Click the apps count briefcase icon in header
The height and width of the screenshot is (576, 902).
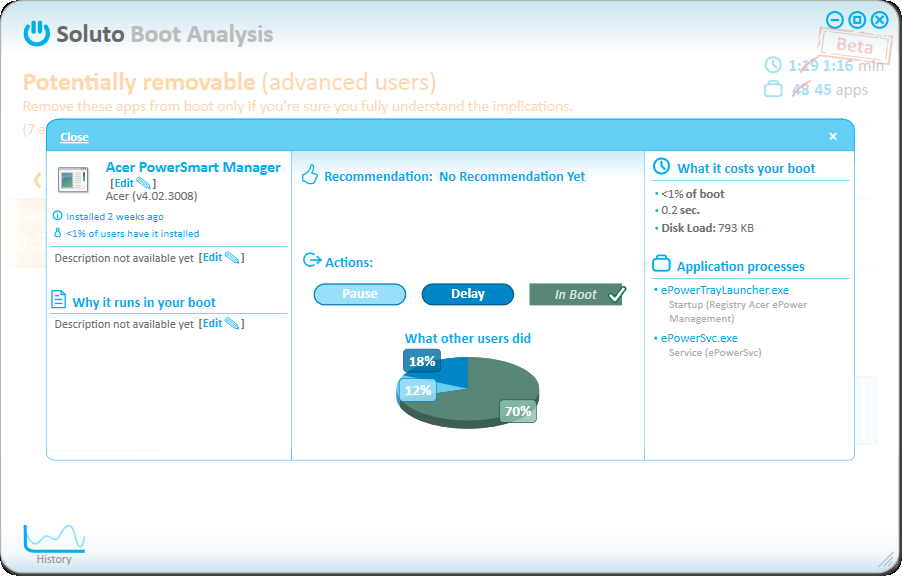coord(773,89)
